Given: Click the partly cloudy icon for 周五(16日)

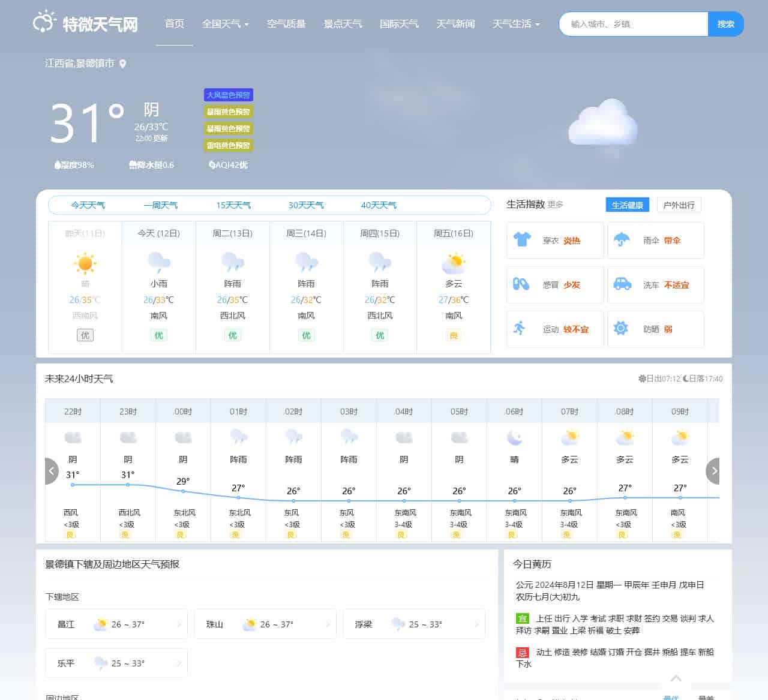Looking at the screenshot, I should (454, 263).
